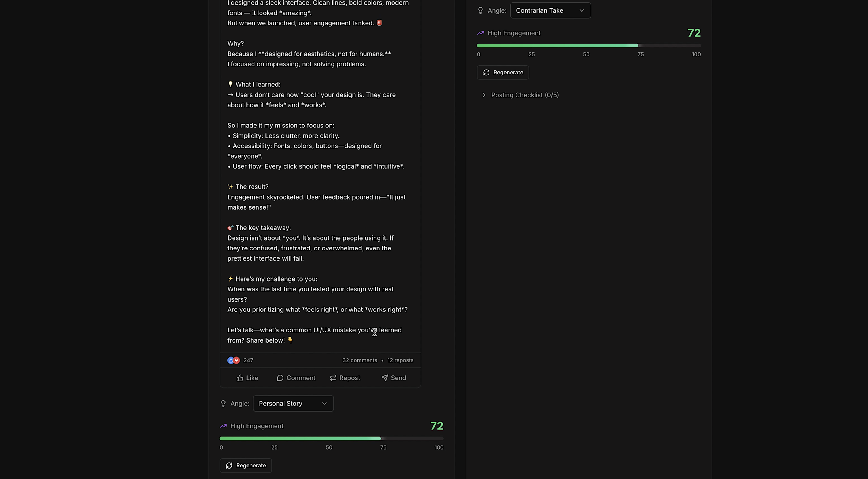
Task: Click the Repost arrows icon
Action: click(x=333, y=378)
